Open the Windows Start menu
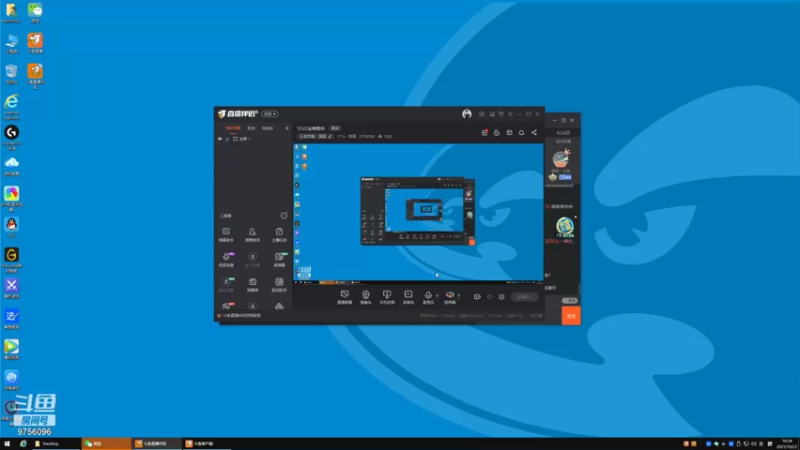800x450 pixels. point(7,444)
